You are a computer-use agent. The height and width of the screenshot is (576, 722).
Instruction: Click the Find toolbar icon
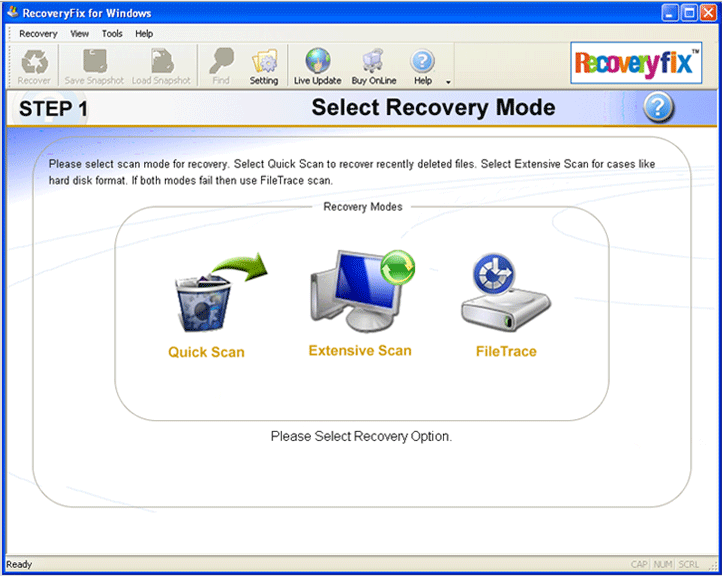pos(221,67)
